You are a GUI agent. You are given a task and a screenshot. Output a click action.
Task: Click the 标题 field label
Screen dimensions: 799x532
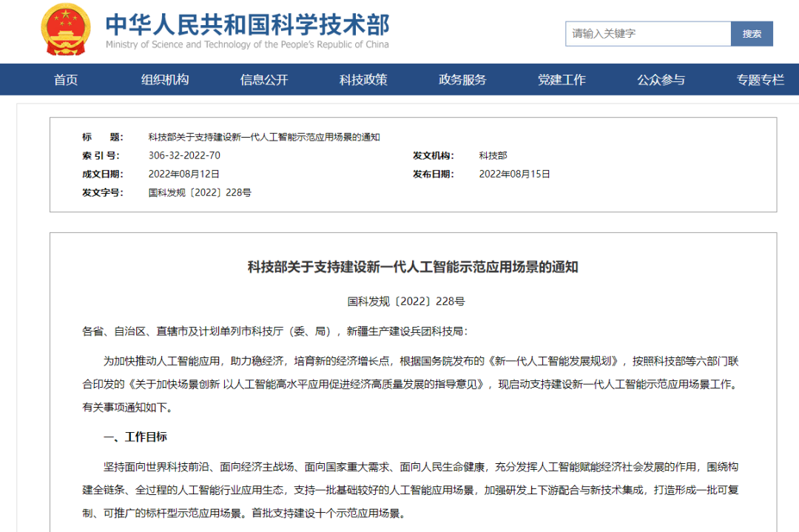(x=102, y=137)
